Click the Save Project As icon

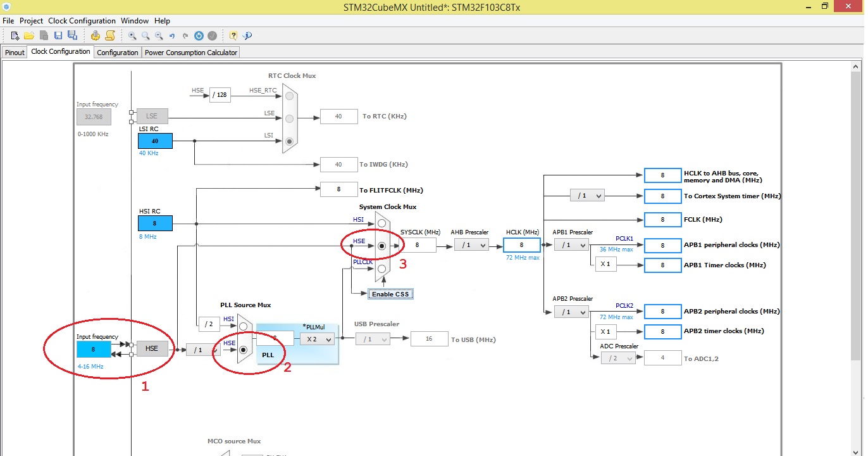72,35
